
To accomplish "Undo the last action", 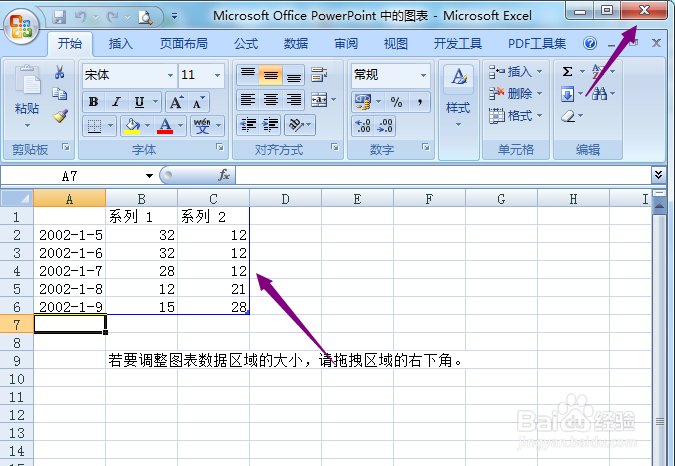I will pos(81,17).
